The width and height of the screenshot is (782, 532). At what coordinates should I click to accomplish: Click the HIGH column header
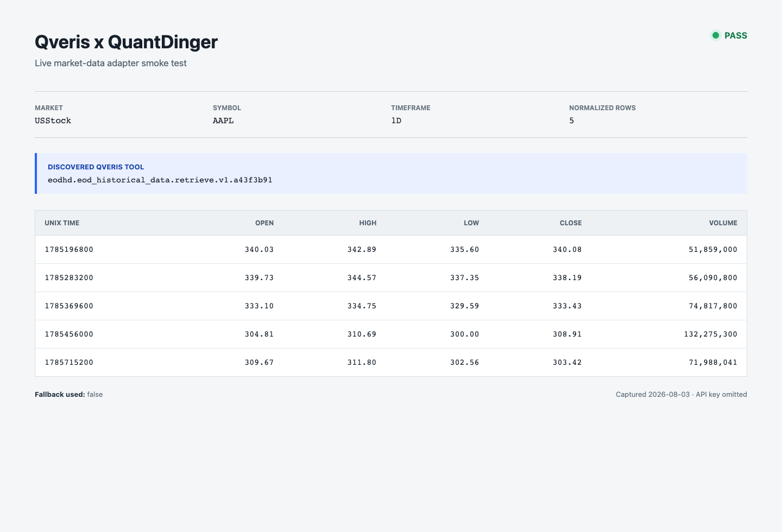[x=368, y=223]
